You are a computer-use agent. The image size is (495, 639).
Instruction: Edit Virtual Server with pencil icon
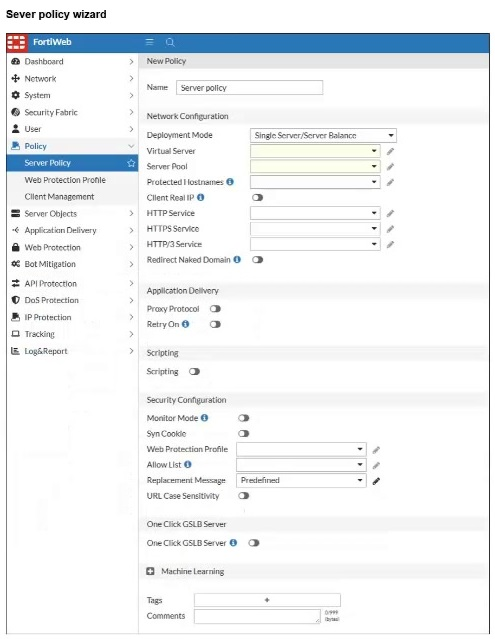point(390,151)
